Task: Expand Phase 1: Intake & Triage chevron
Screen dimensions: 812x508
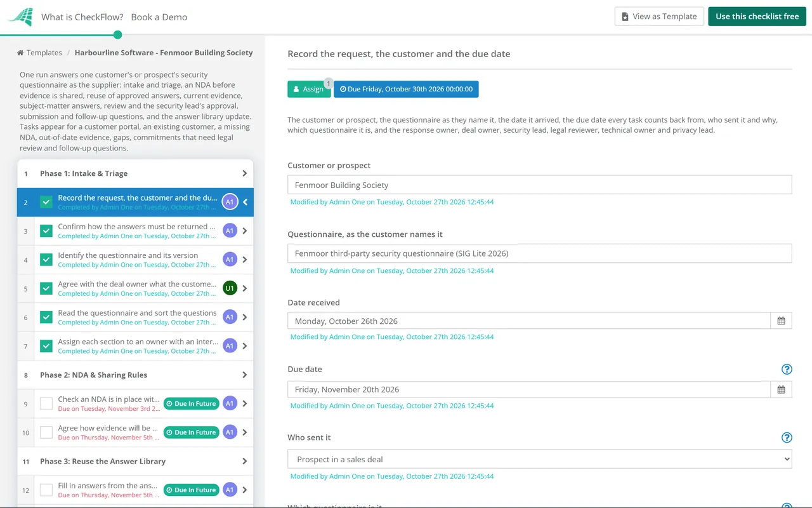Action: click(245, 173)
